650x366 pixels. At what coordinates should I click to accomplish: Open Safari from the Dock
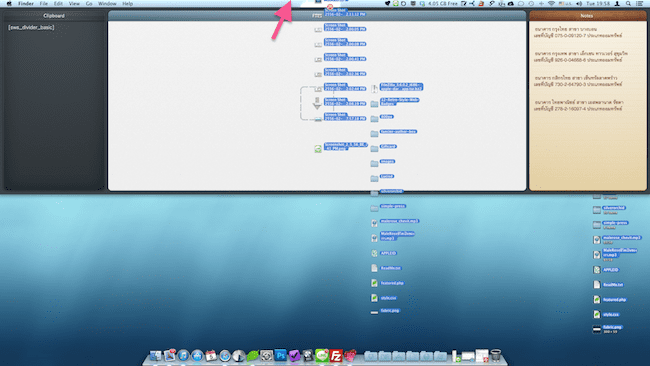pyautogui.click(x=225, y=356)
